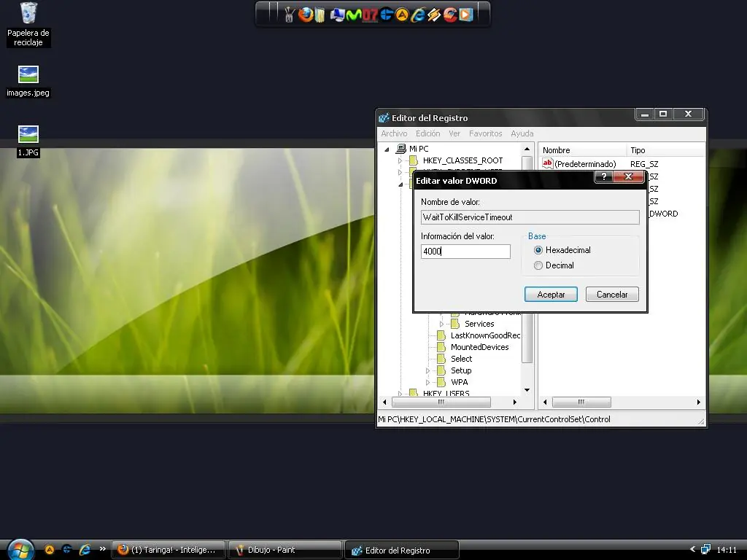Launch the orange AIMP dock icon
Screen dimensions: 747x560
coord(402,15)
